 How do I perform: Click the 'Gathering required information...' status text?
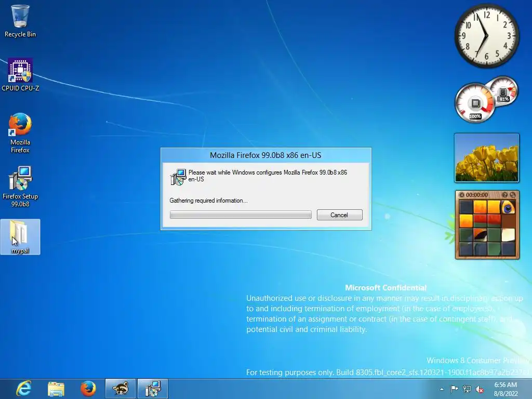click(209, 201)
